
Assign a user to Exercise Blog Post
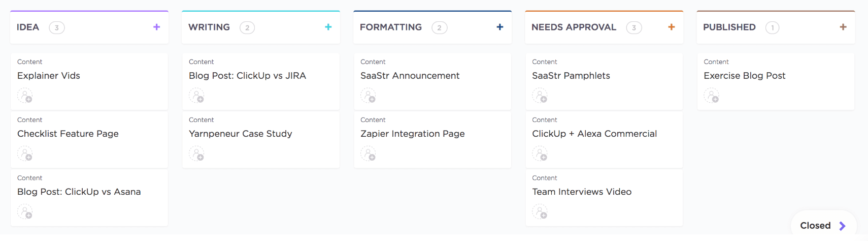point(711,96)
